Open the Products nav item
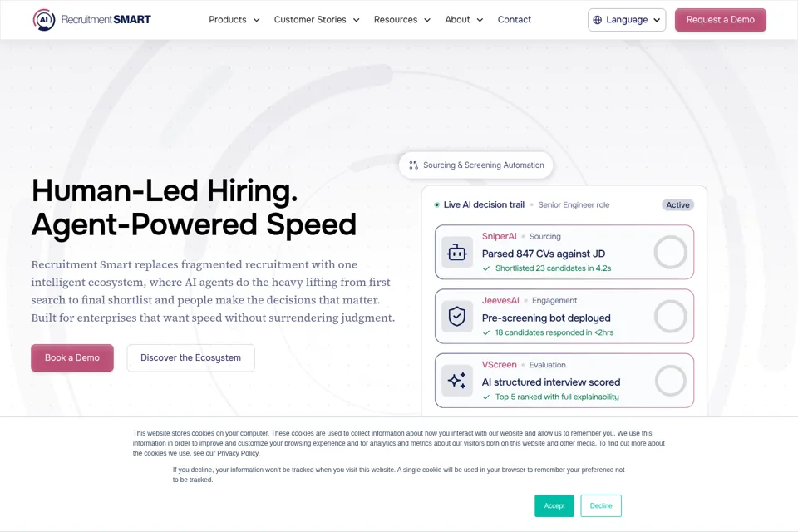Screen dimensions: 798x532 point(228,19)
